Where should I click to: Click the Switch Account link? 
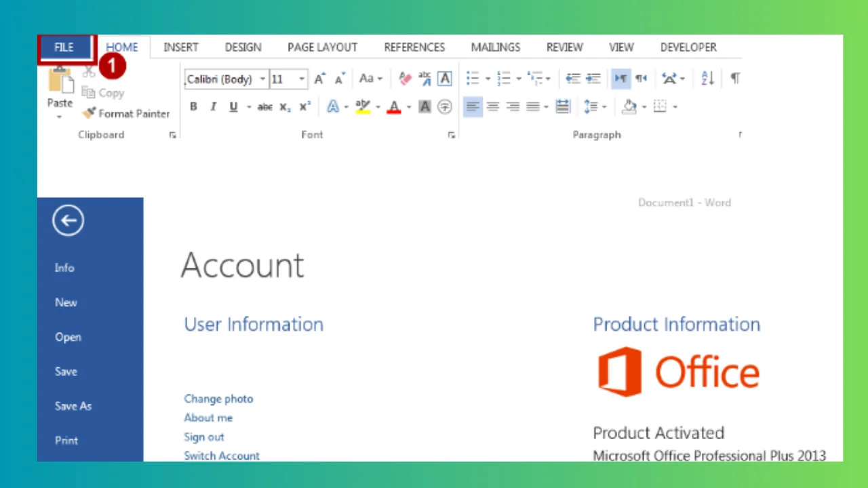point(222,456)
